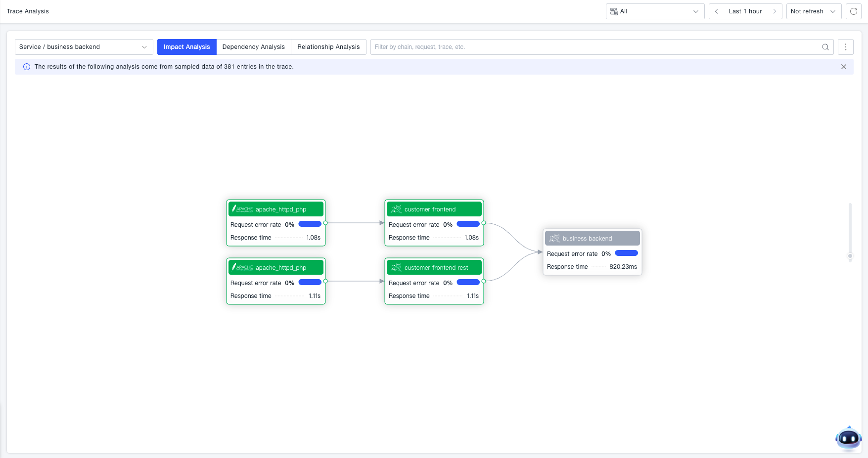Click the info icon in the sampled data banner

point(27,66)
